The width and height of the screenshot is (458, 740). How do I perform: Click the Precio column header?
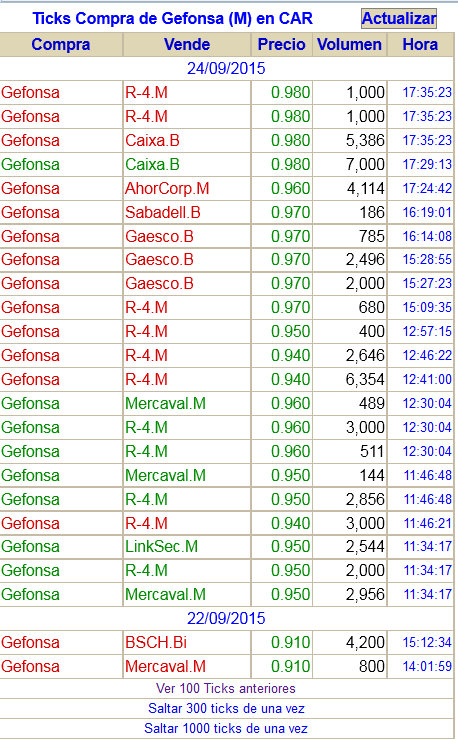point(281,44)
